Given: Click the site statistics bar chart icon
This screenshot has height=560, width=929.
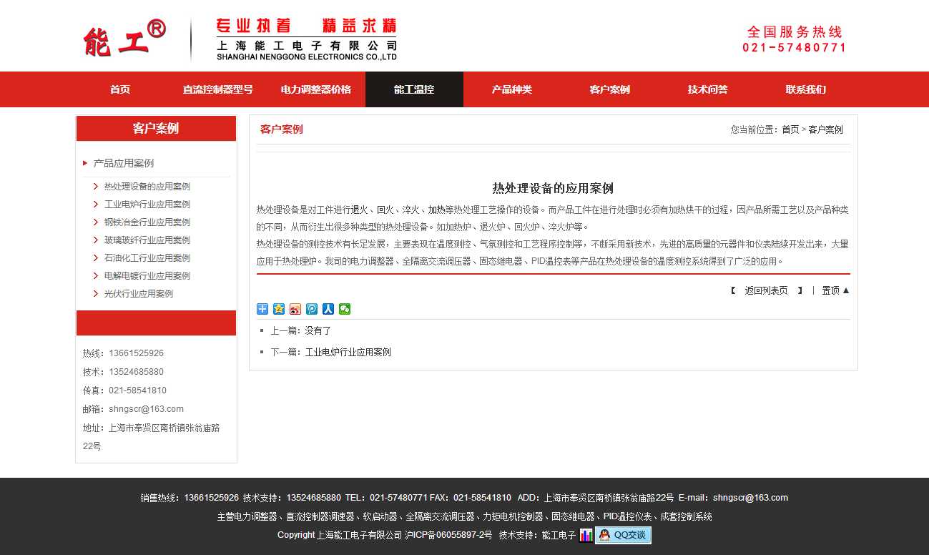Looking at the screenshot, I should 586,536.
